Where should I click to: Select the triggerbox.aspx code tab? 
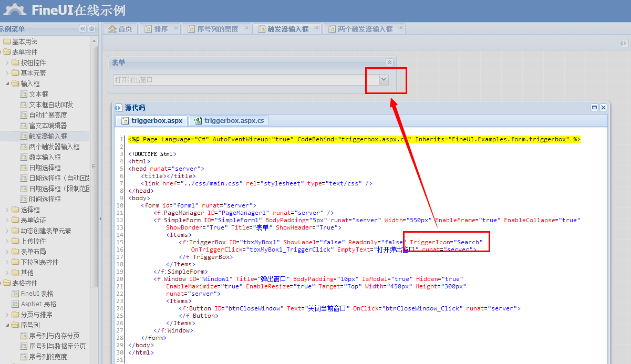152,120
